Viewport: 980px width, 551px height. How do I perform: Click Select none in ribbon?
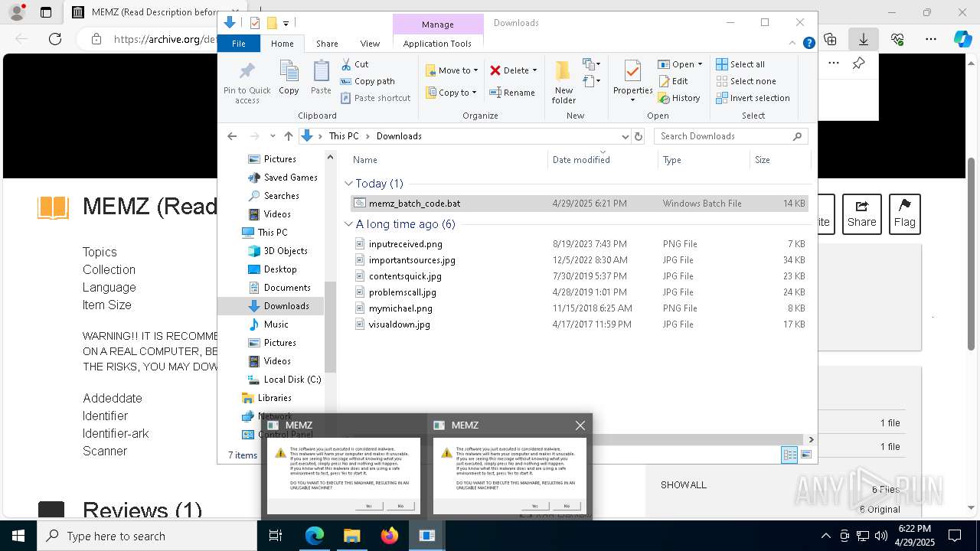[746, 81]
